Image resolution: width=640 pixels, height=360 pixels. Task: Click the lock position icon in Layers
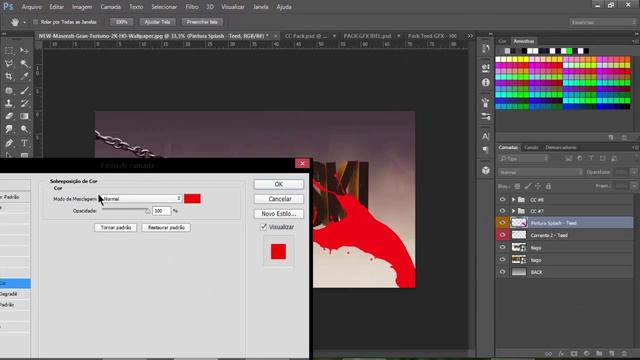click(x=538, y=186)
